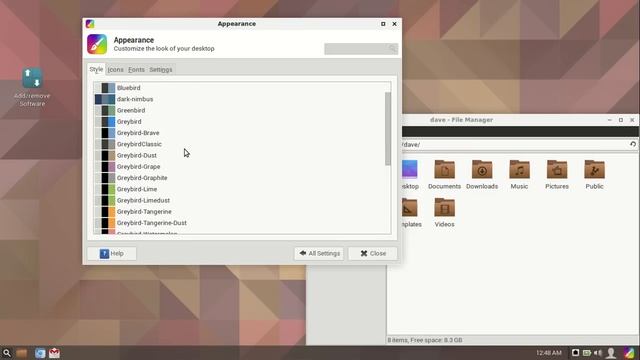Switch to the Icons tab
This screenshot has width=640, height=360.
tap(116, 70)
